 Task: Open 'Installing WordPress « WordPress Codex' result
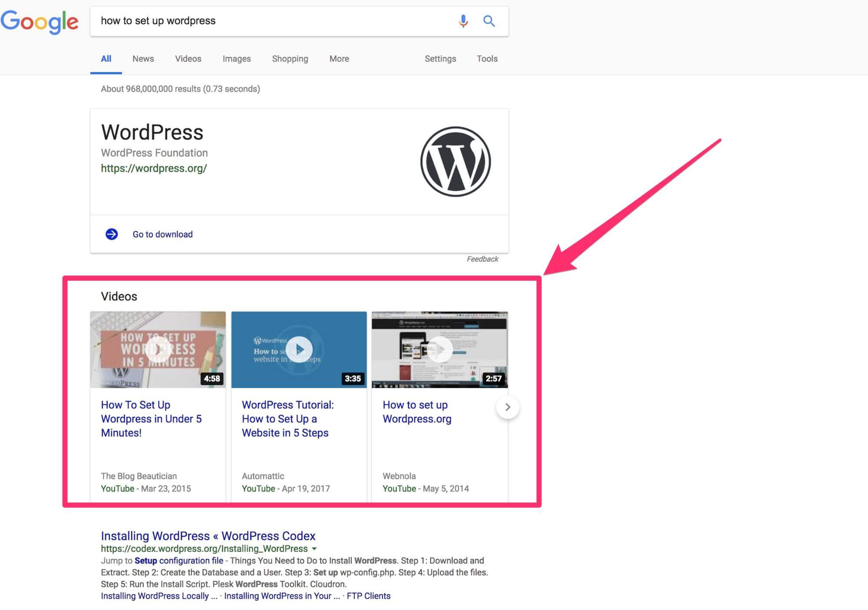click(208, 536)
